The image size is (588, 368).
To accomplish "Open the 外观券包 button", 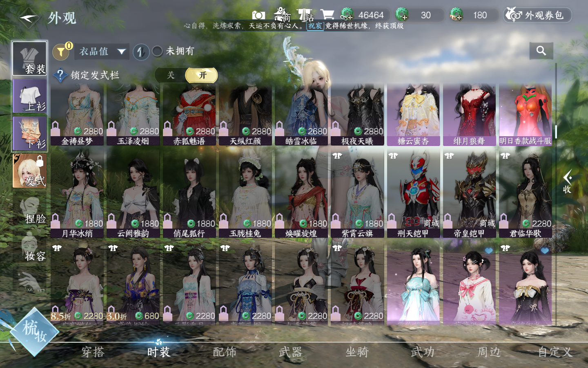I will tap(537, 16).
